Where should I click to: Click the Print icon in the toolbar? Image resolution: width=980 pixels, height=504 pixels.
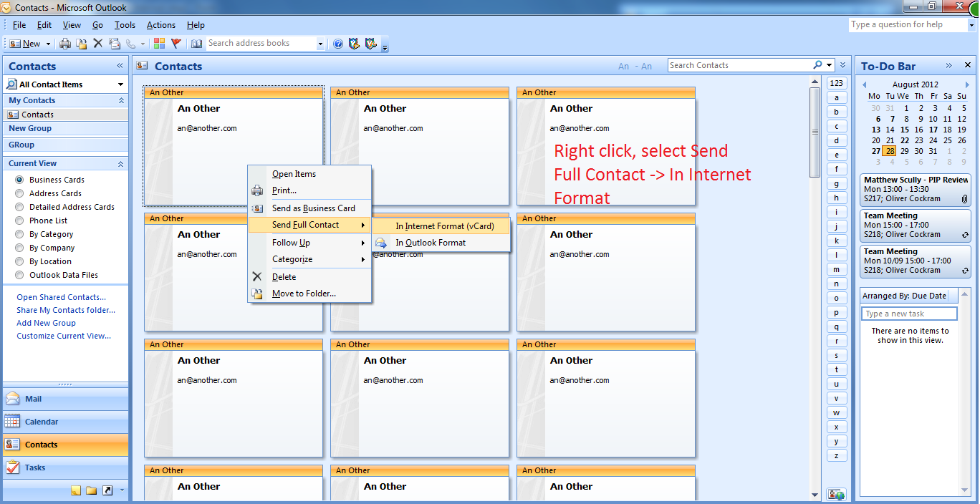tap(65, 44)
